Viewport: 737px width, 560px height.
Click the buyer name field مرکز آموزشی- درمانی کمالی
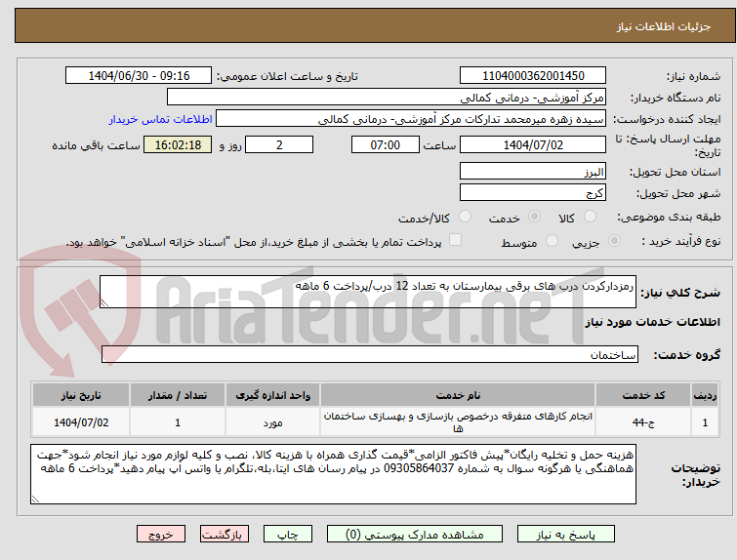point(387,98)
